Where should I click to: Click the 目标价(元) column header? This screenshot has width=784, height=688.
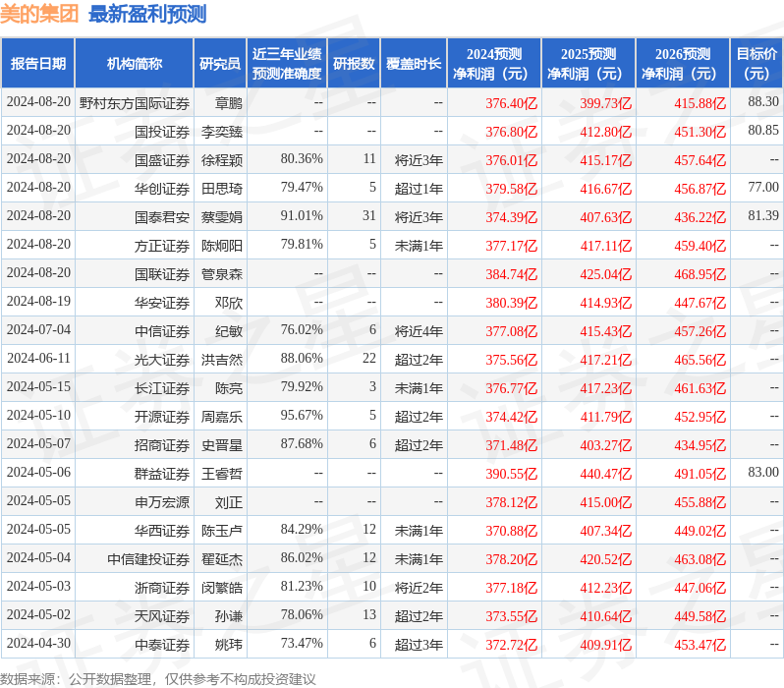pyautogui.click(x=757, y=64)
